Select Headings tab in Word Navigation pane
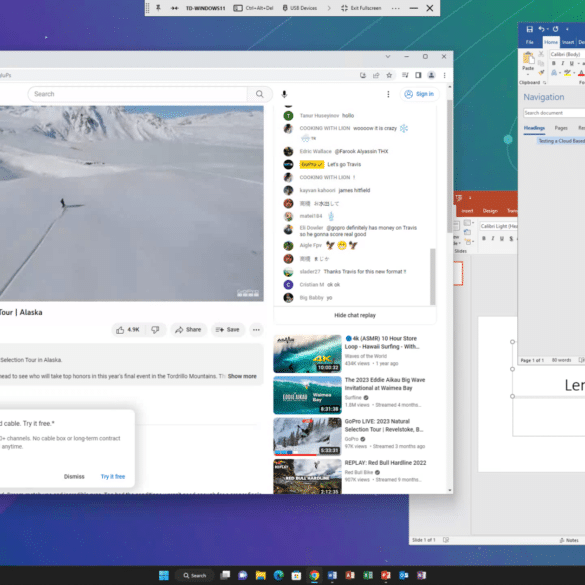585x585 pixels. [x=534, y=128]
